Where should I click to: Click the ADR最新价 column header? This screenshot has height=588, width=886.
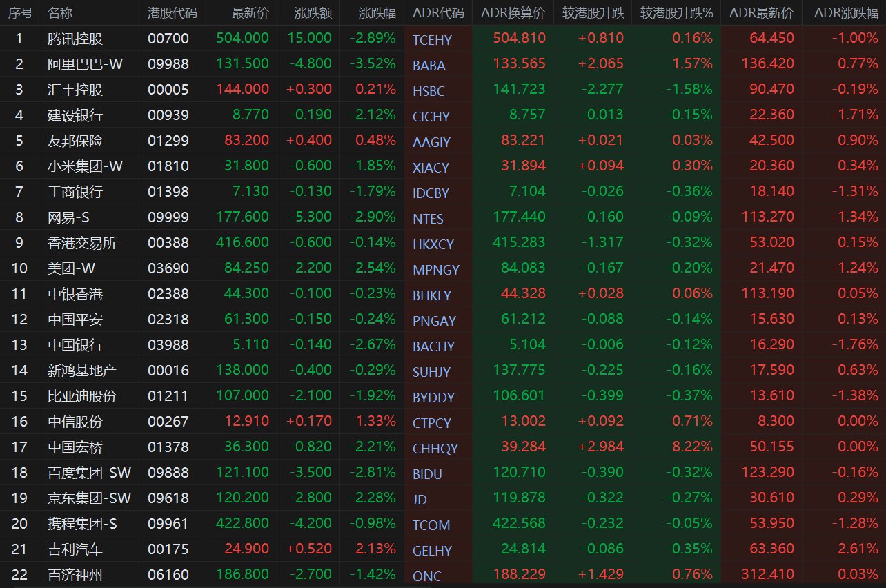tap(761, 13)
